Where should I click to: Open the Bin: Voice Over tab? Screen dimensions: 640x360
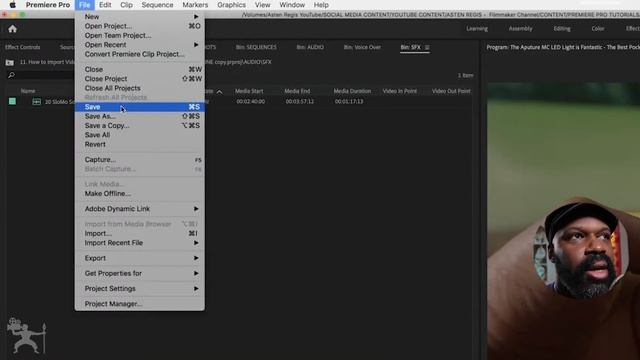[362, 47]
